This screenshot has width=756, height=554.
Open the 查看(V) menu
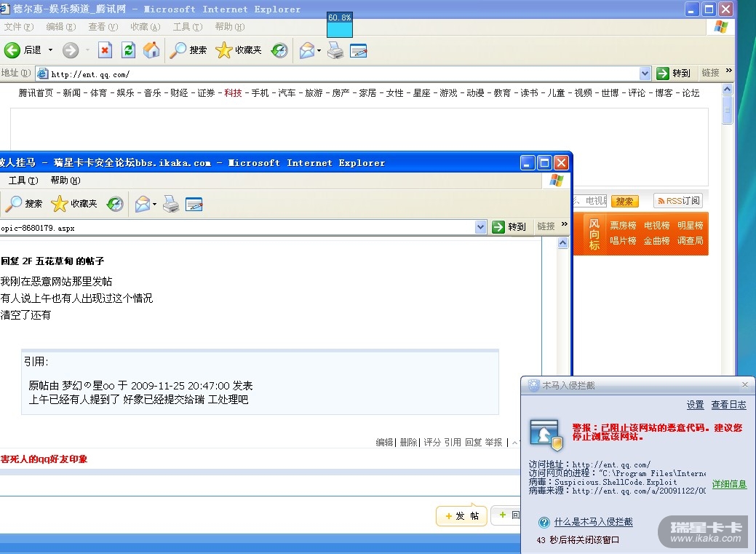pyautogui.click(x=103, y=26)
